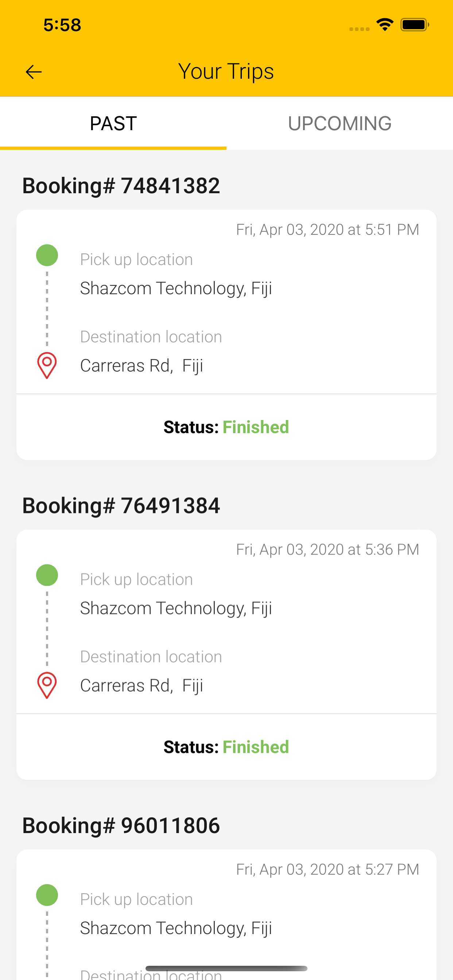Tap red destination pin in booking 74841382
The width and height of the screenshot is (453, 980).
(47, 366)
